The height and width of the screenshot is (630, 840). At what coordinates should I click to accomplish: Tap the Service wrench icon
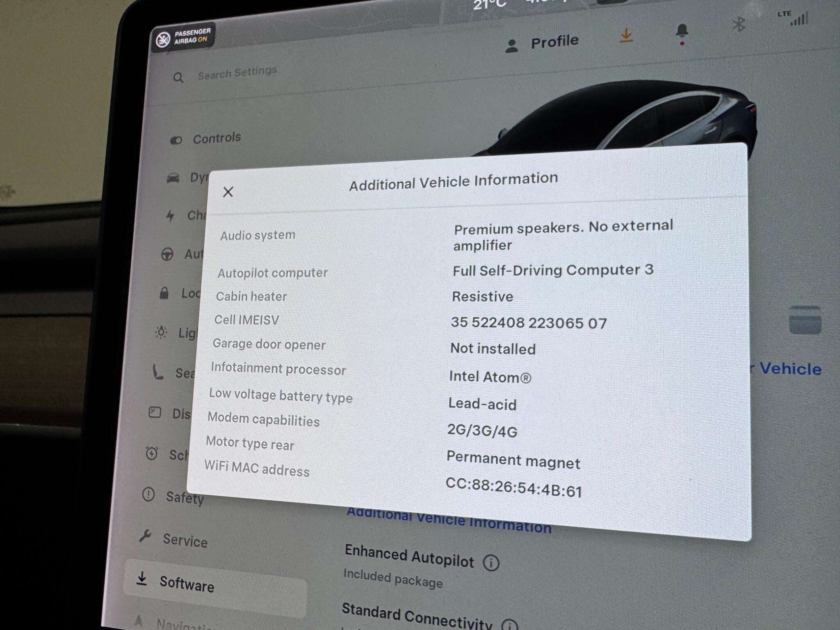point(145,536)
